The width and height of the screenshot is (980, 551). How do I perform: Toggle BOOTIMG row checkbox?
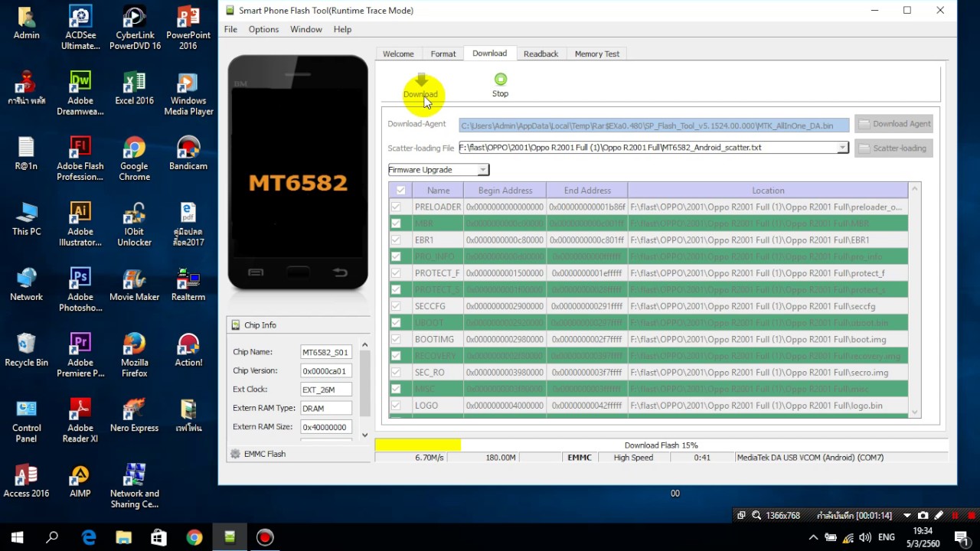point(396,339)
